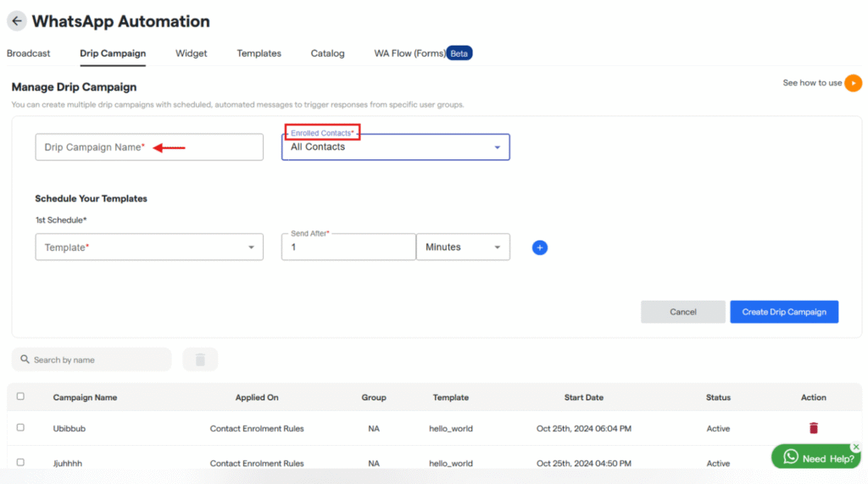This screenshot has height=484, width=868.
Task: Dismiss the Need Help widget close icon
Action: click(x=856, y=447)
